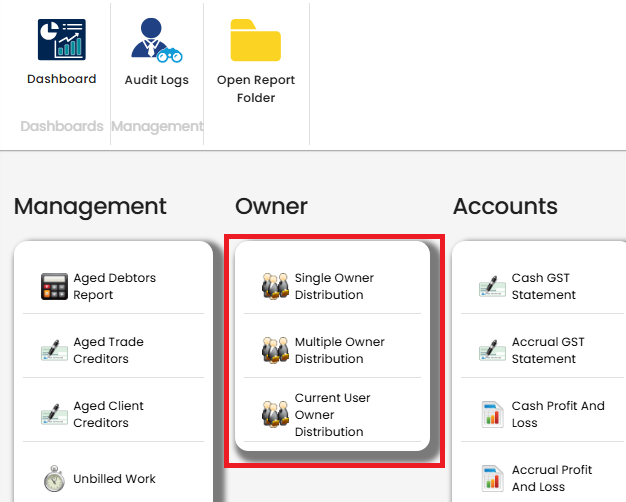Click the Open Report Folder text label
Image resolution: width=626 pixels, height=502 pixels.
256,89
